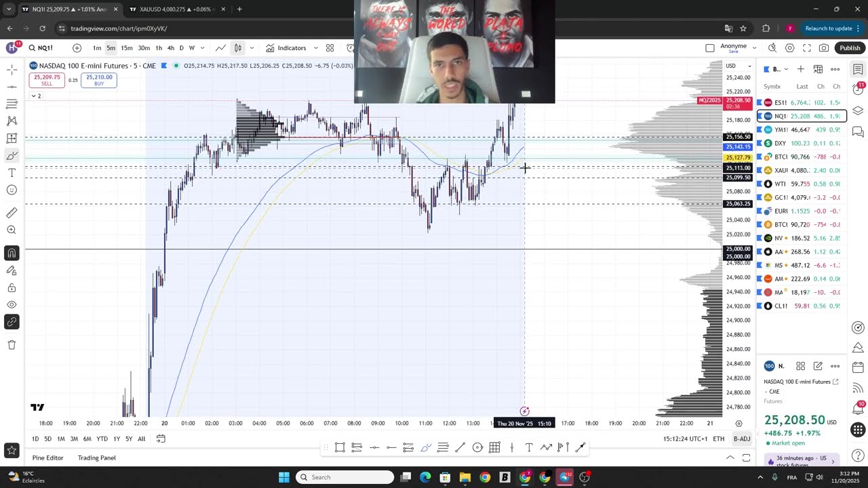
Task: Select the Zoom In tool
Action: [x=12, y=230]
